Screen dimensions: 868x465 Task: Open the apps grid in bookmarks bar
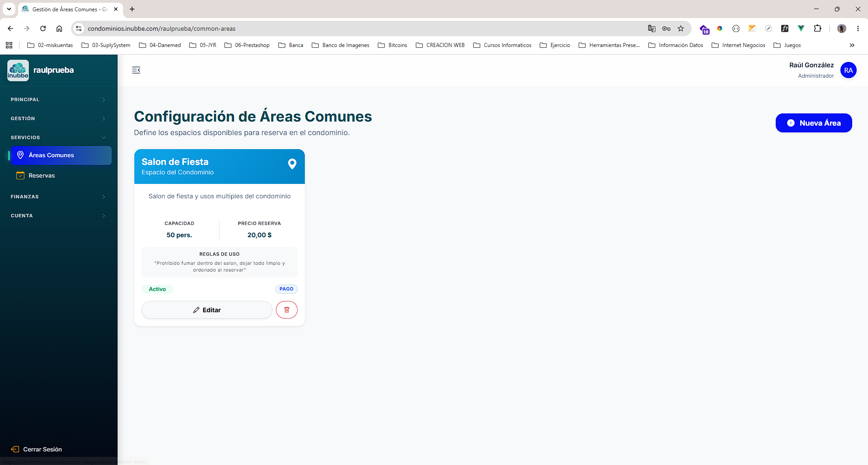(x=9, y=45)
